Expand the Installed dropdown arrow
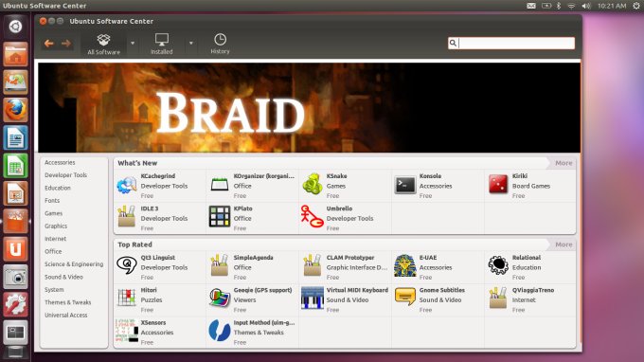The width and height of the screenshot is (644, 362). 191,44
